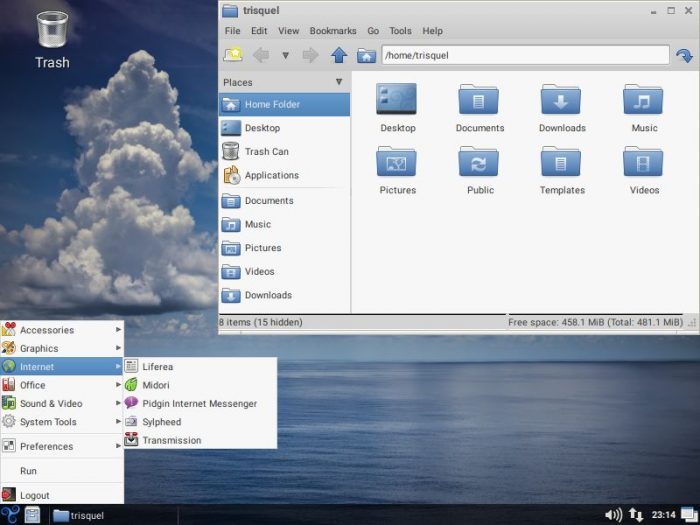Go up to the parent folder
This screenshot has height=525, width=700.
tap(339, 55)
